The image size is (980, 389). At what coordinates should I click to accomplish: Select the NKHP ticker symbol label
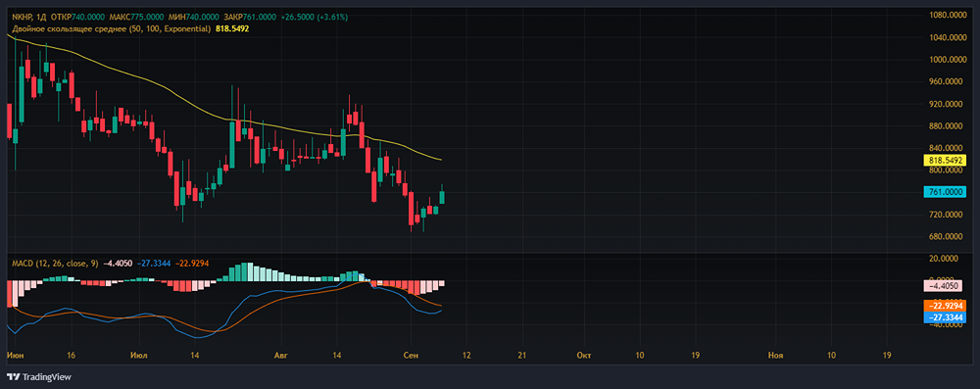(22, 17)
